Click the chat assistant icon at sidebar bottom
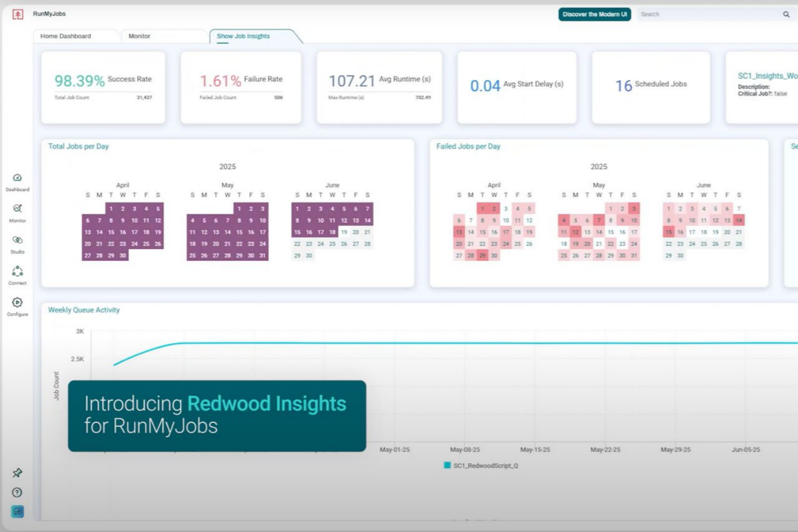Image resolution: width=798 pixels, height=532 pixels. [17, 512]
